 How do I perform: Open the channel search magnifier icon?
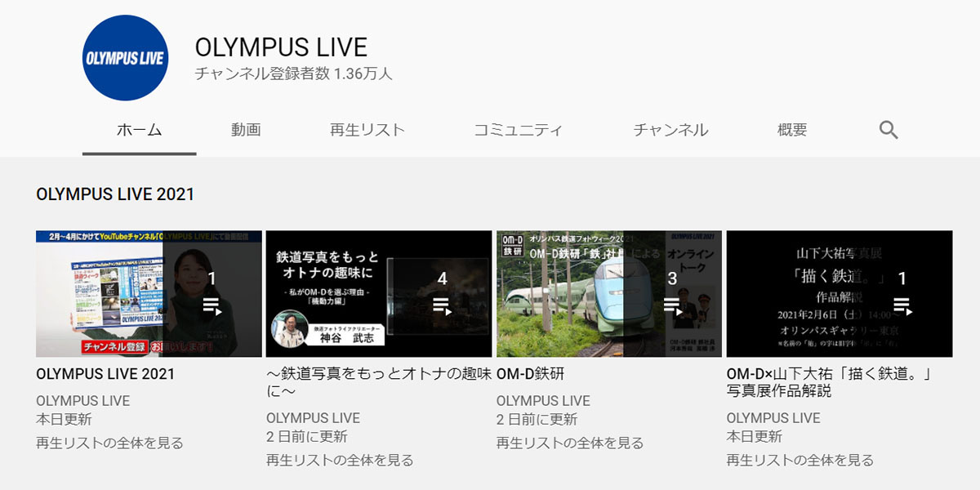click(x=889, y=130)
